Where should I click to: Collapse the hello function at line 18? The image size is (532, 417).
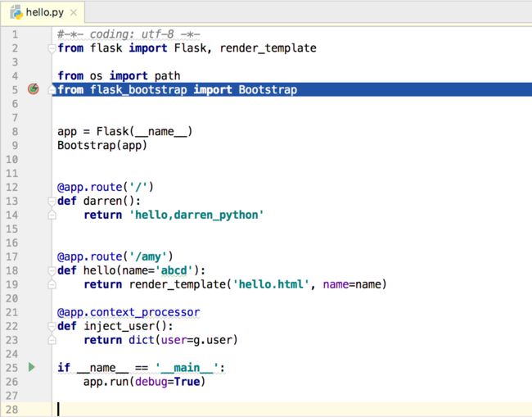click(x=52, y=271)
